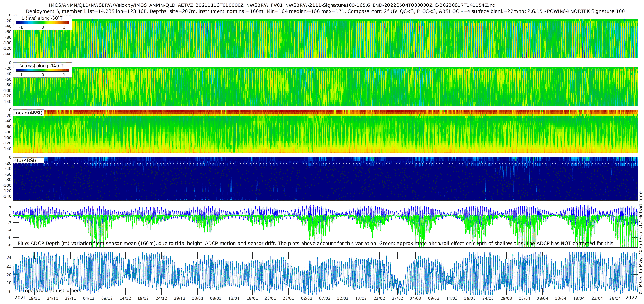
Task: Click the 09/12 date tick label
Action: [x=107, y=298]
